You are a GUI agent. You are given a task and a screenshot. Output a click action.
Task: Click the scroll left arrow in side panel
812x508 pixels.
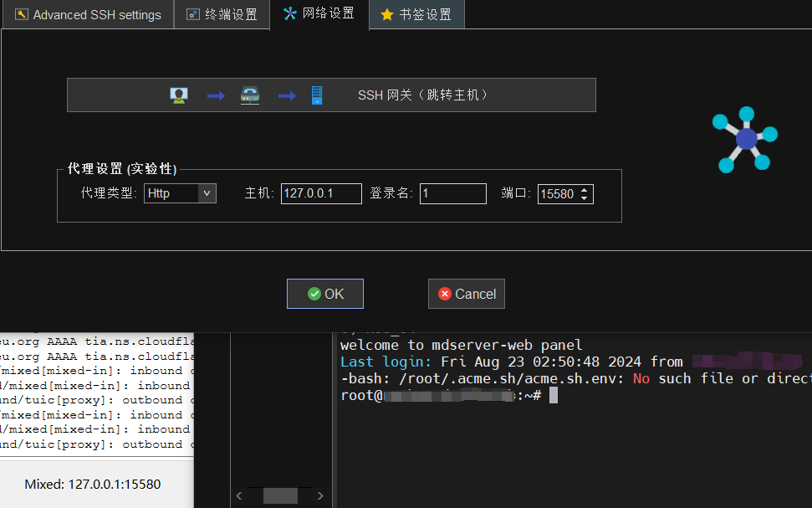[238, 496]
